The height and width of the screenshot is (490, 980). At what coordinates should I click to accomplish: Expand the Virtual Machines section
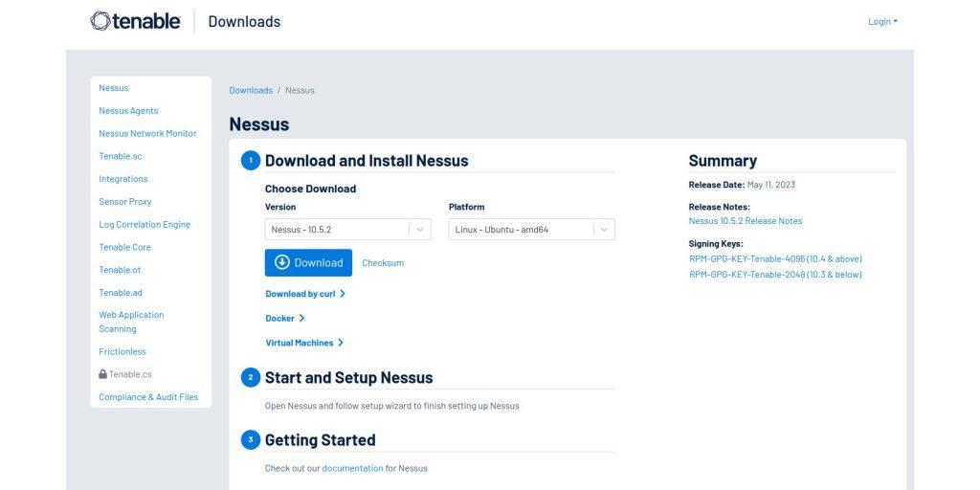tap(304, 343)
